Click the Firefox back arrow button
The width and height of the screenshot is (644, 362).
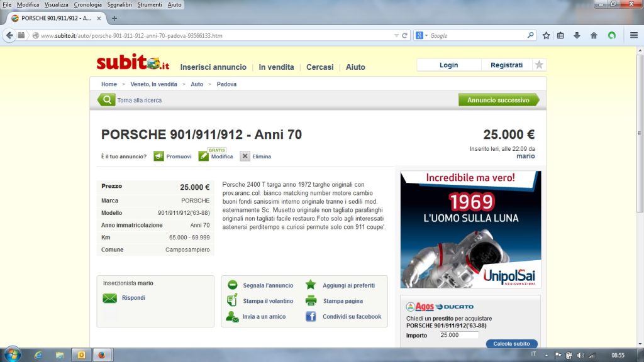tap(9, 36)
